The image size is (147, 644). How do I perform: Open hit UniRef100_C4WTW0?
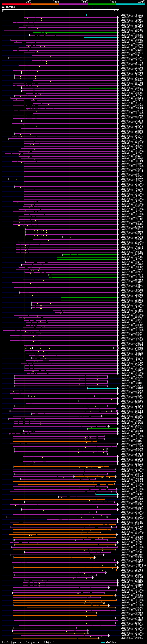132,388
